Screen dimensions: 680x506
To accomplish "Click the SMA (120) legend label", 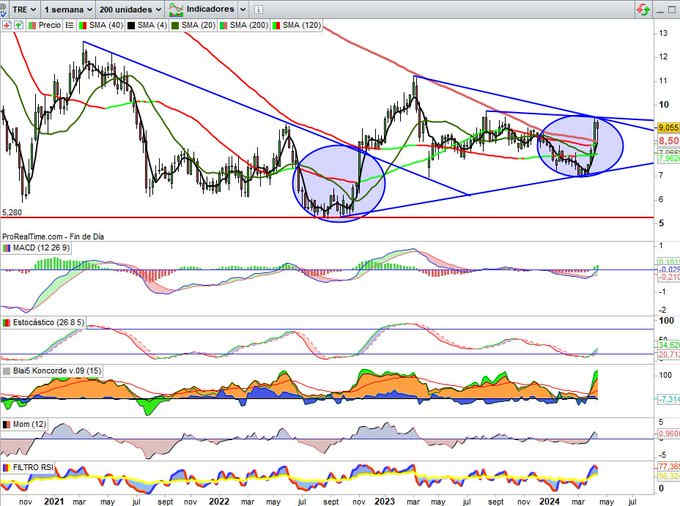I will point(302,26).
